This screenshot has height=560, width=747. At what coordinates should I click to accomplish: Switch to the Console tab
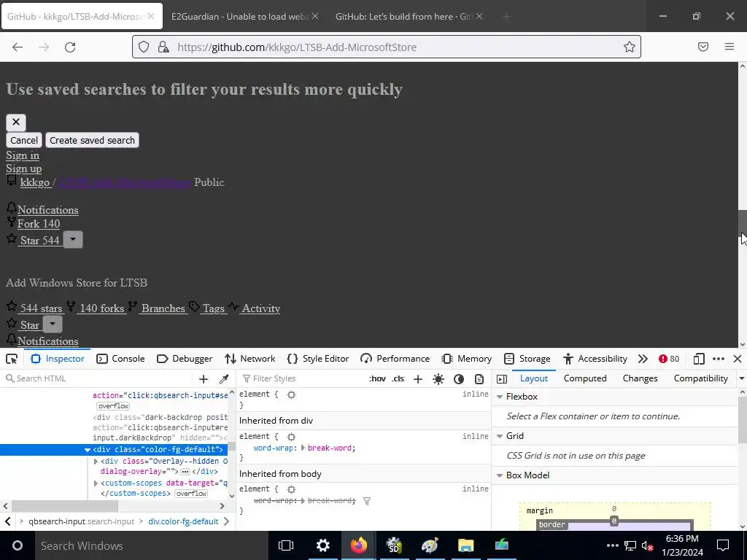coord(120,359)
